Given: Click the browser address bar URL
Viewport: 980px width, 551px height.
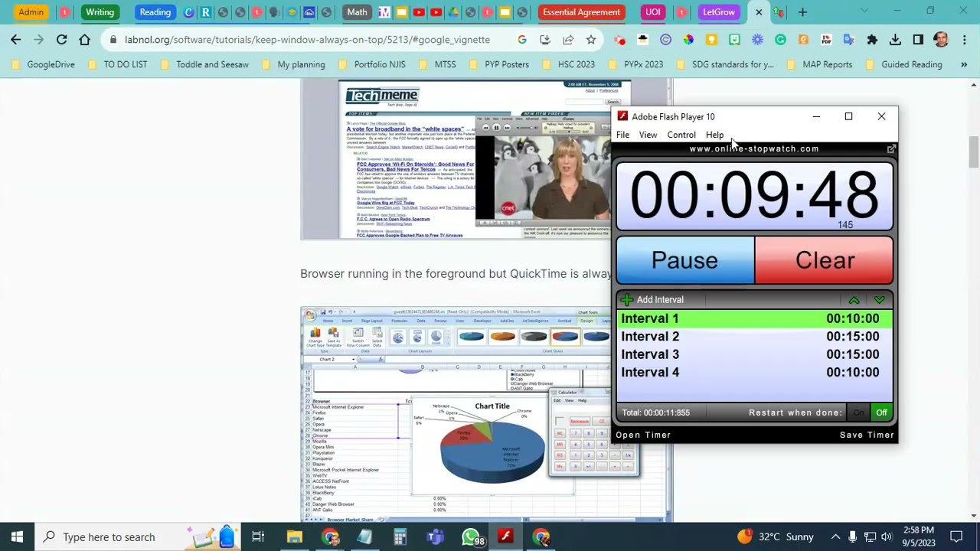Looking at the screenshot, I should pos(307,40).
